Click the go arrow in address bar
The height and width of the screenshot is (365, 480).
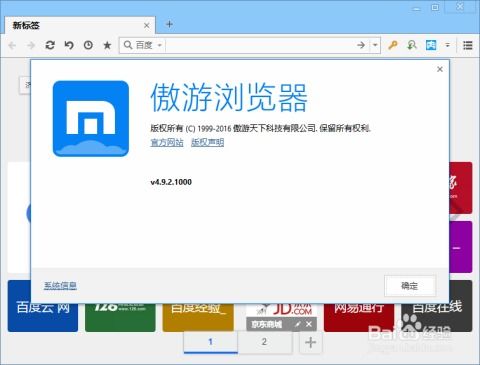361,45
